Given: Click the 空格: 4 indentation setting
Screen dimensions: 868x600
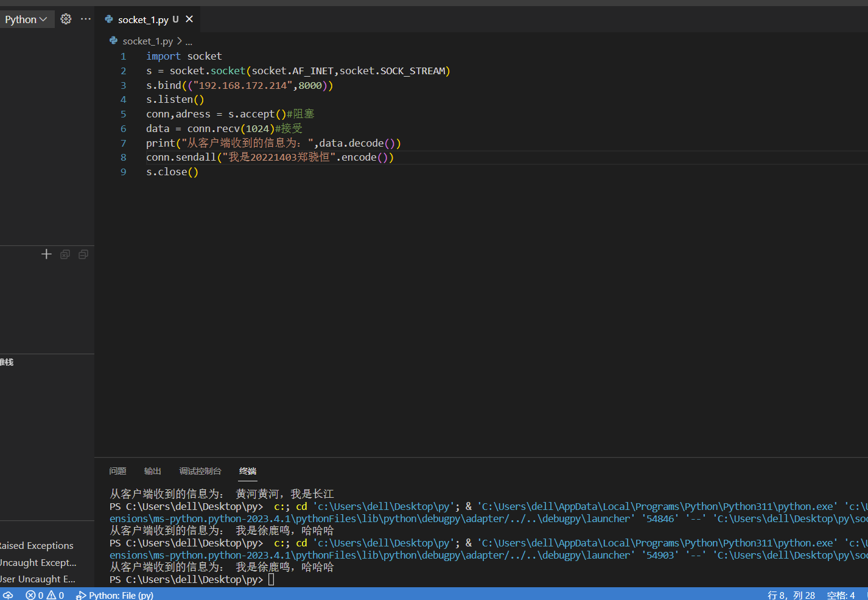Looking at the screenshot, I should (x=840, y=595).
